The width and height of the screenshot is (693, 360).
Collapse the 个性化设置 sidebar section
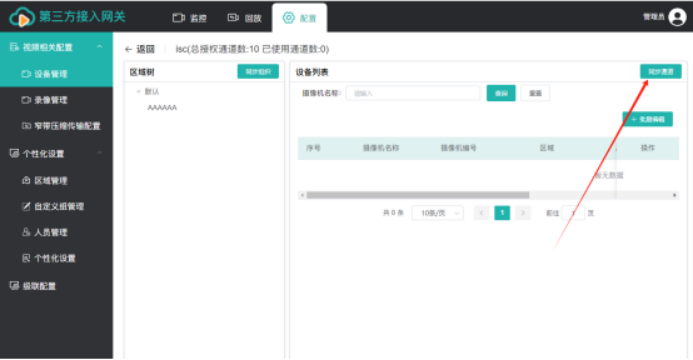click(99, 153)
